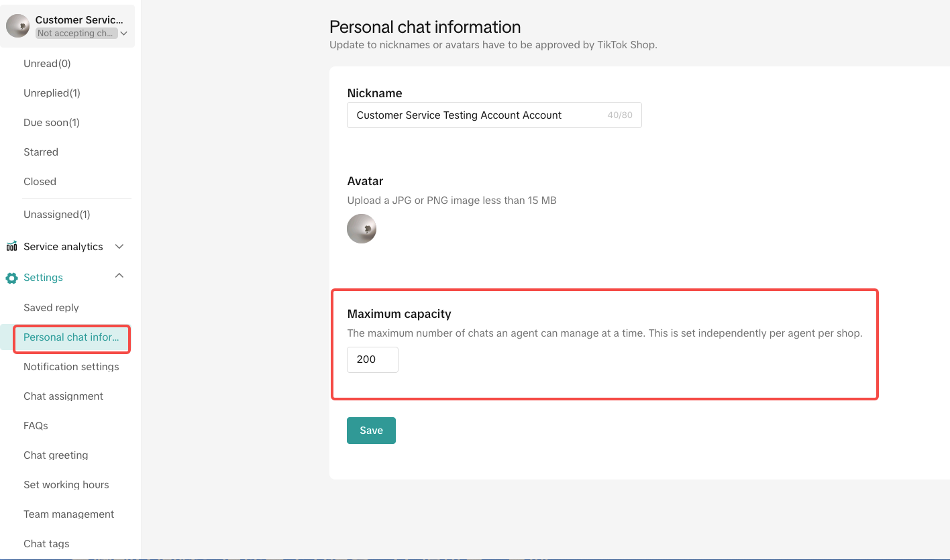Open the account status dropdown arrow
Viewport: 950px width, 560px height.
pyautogui.click(x=123, y=33)
